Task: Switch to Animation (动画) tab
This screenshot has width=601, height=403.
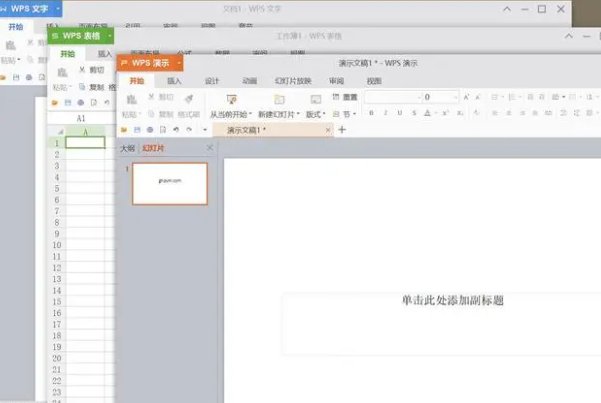Action: [x=250, y=81]
